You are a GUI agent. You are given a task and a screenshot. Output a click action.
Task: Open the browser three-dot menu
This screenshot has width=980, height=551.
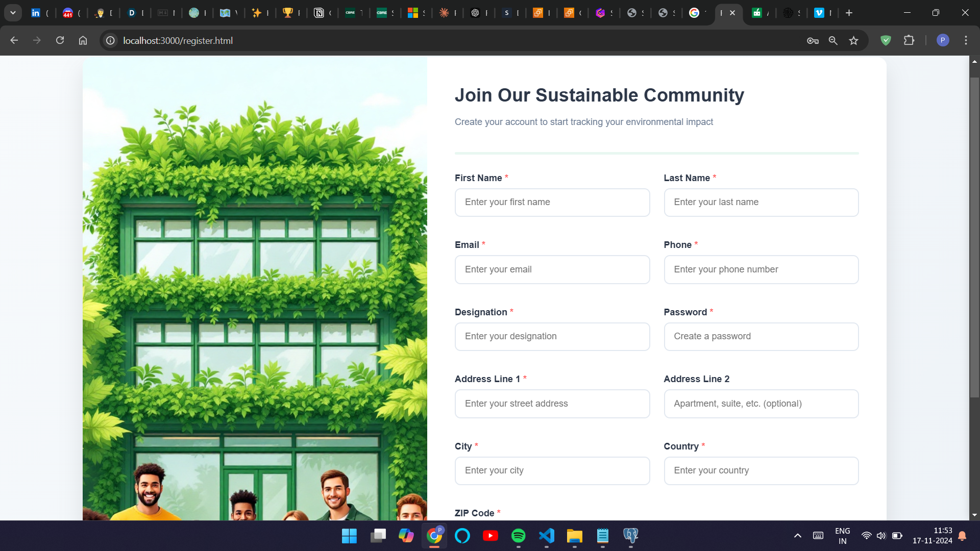coord(966,40)
